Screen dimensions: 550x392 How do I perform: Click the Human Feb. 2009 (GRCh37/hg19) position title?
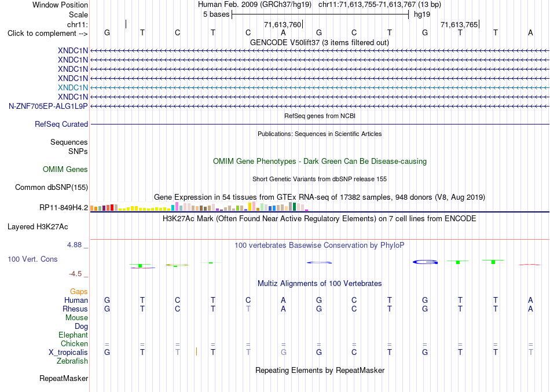[255, 5]
